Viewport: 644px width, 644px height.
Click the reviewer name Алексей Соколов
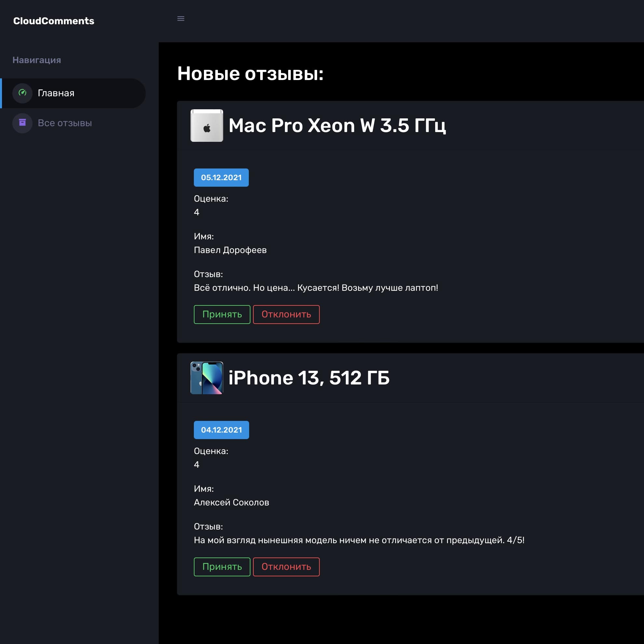coord(232,502)
